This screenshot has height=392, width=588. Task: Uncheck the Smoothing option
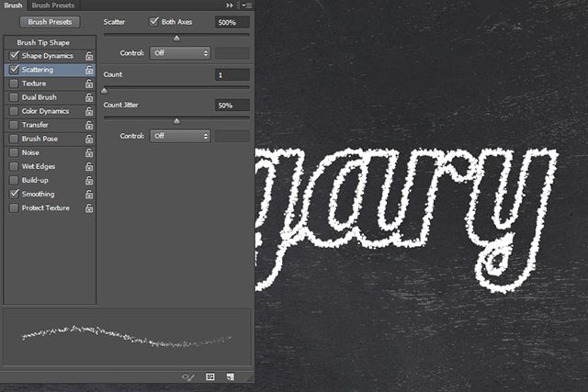click(15, 194)
